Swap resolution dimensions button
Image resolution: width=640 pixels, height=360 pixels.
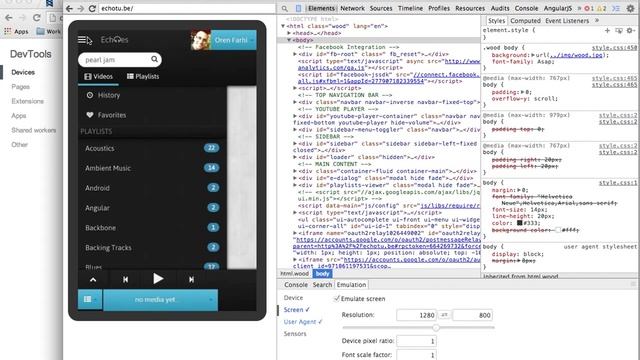[444, 315]
